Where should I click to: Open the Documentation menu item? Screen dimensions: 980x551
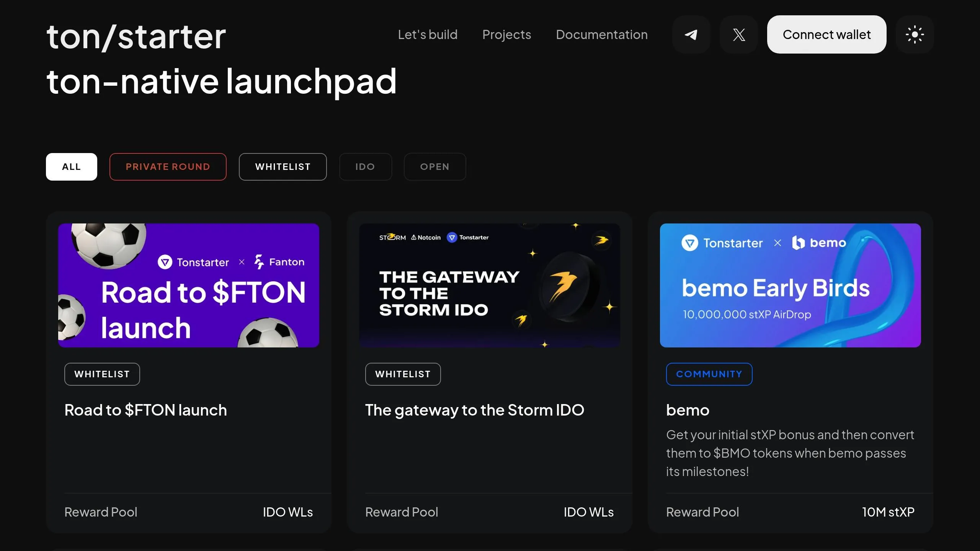click(x=602, y=34)
